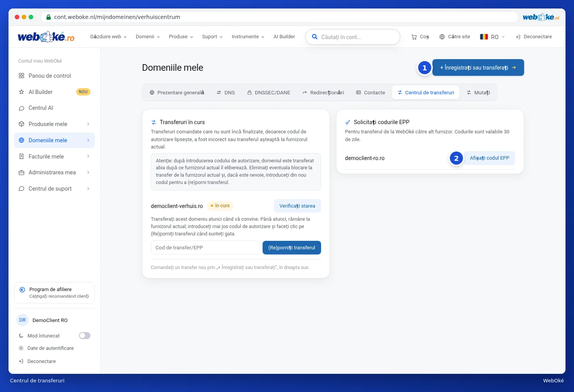Toggle the Mod întunecat switch
Viewport: 574px width, 392px height.
85,336
